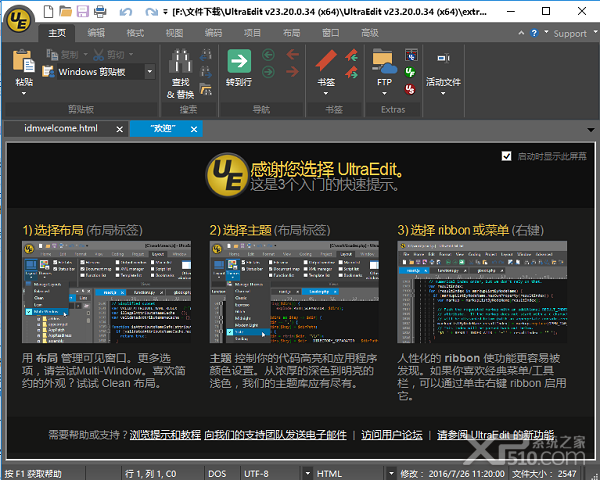Print the document using printer icon
This screenshot has width=600, height=480.
coord(100,11)
